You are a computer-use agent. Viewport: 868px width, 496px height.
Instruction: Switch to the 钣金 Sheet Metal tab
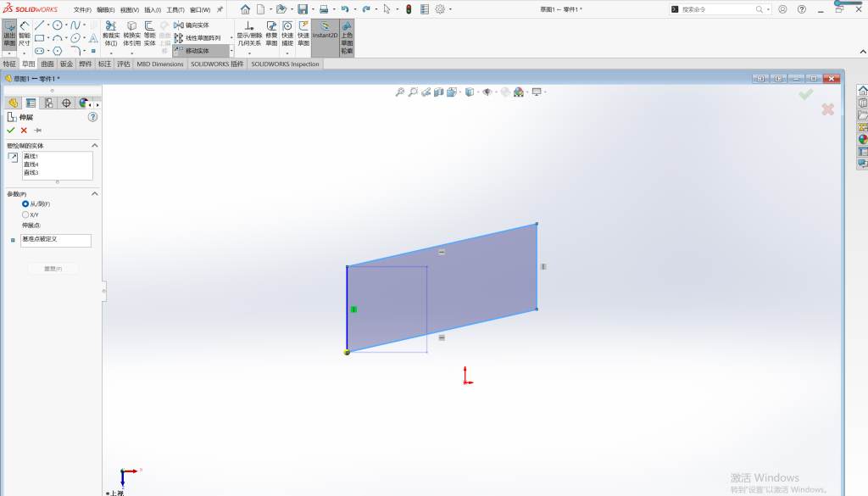[x=66, y=64]
